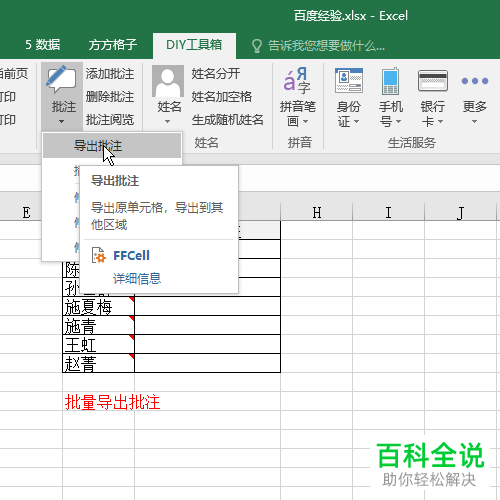Select column H header

tap(317, 212)
